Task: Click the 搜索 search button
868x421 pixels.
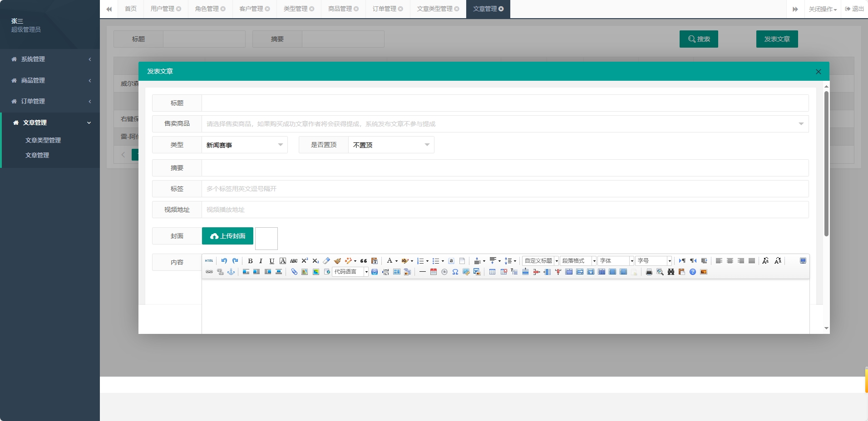Action: (699, 39)
